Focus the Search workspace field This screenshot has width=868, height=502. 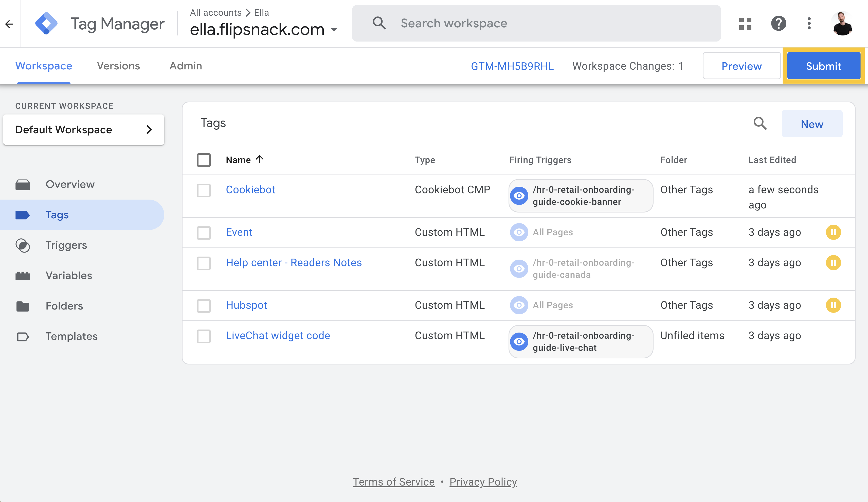point(536,23)
